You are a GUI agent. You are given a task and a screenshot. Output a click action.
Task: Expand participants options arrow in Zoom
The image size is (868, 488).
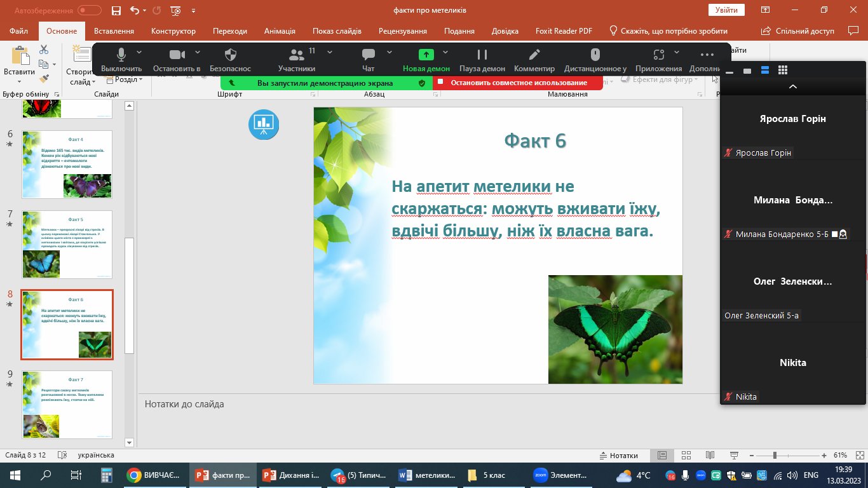330,52
